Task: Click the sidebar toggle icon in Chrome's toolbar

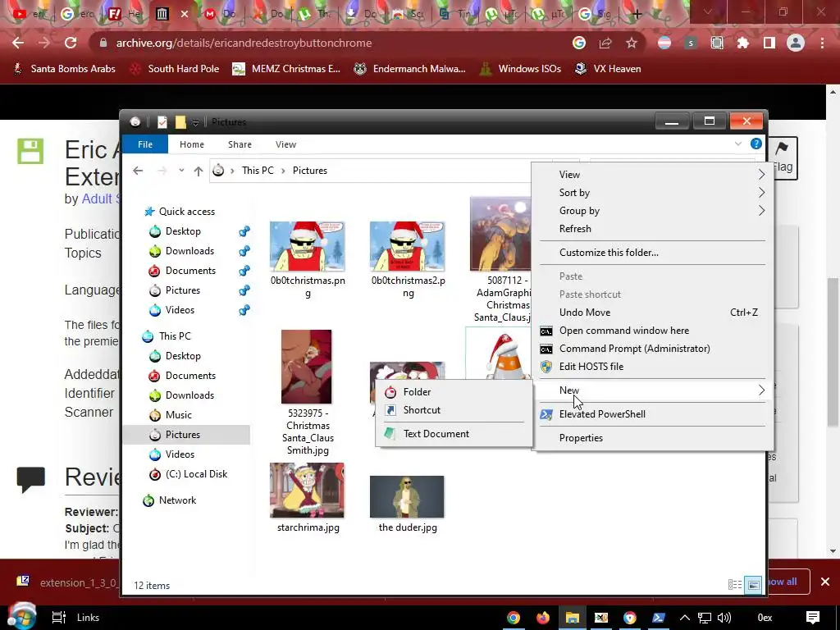Action: tap(769, 43)
